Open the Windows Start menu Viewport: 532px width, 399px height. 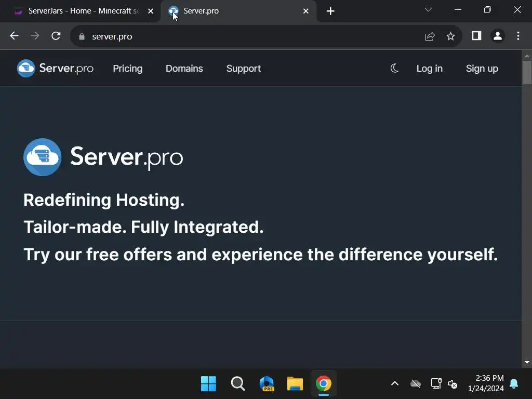pyautogui.click(x=208, y=384)
